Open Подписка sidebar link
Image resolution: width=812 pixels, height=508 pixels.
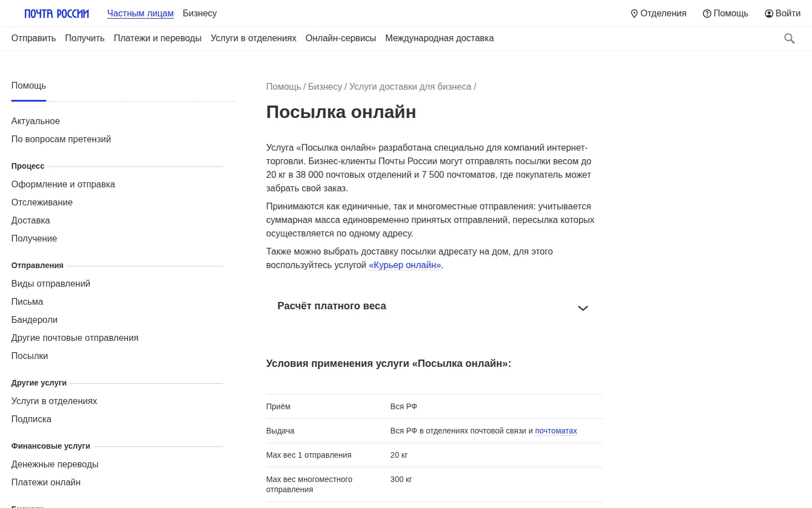(x=31, y=419)
